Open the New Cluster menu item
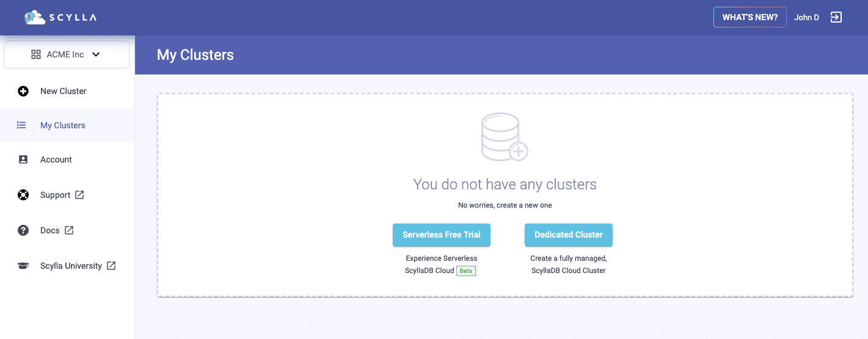 [67, 91]
